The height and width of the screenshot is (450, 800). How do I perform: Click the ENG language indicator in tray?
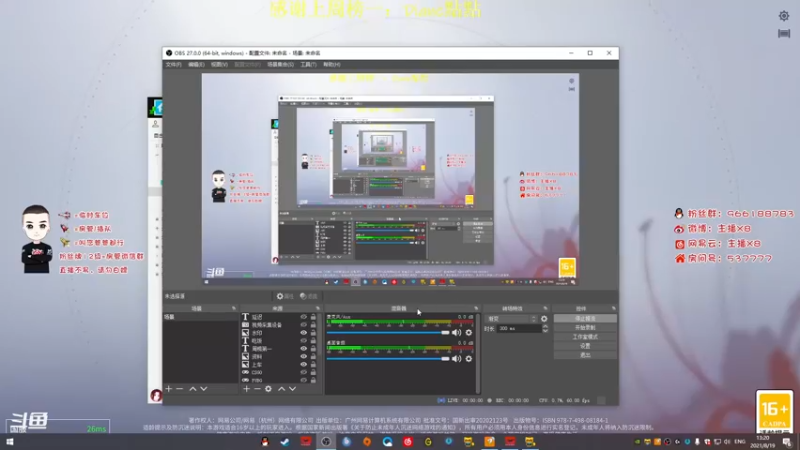pos(740,442)
